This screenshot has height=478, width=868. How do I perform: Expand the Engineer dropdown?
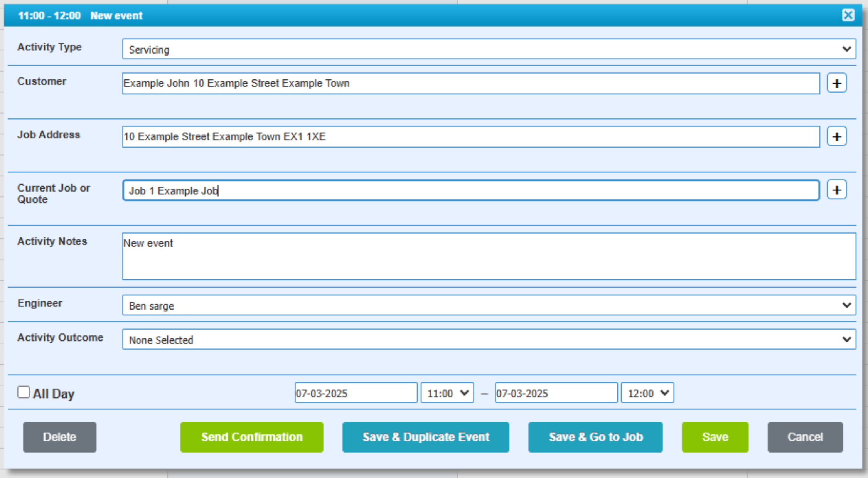(x=489, y=305)
